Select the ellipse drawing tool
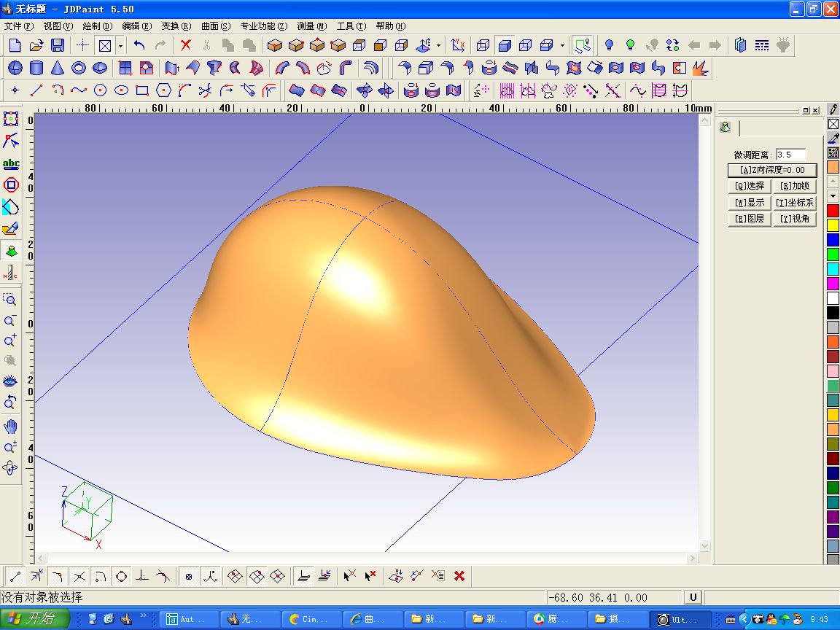 pos(121,90)
